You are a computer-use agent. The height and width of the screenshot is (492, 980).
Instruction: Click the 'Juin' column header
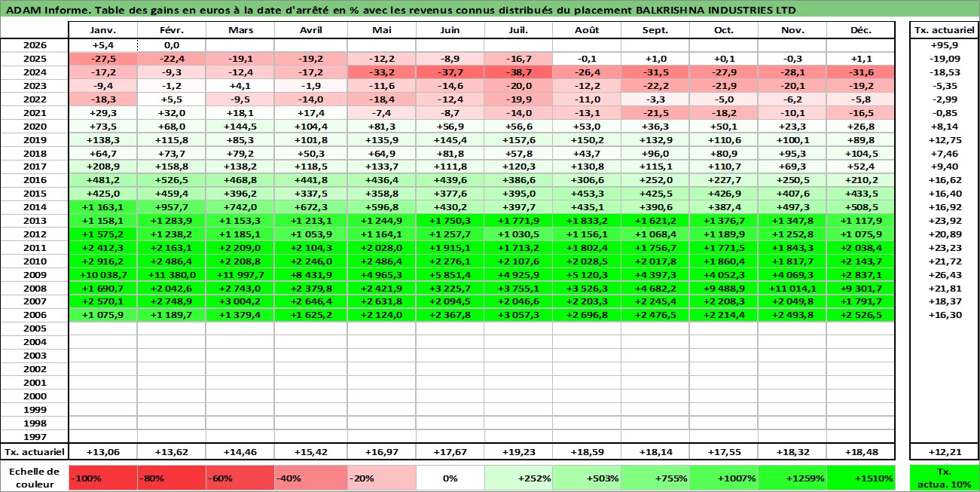coord(450,30)
